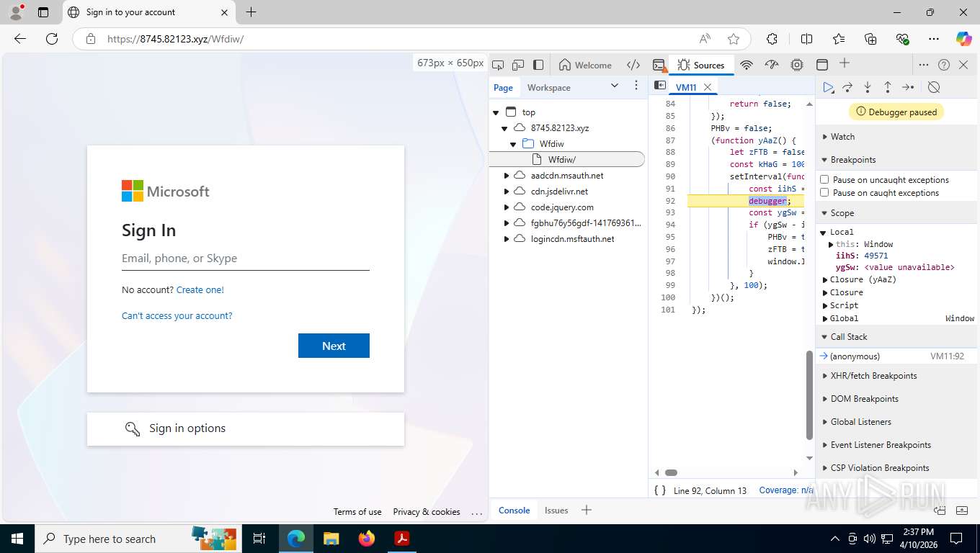Resume script execution button
This screenshot has height=553, width=980.
tap(829, 87)
